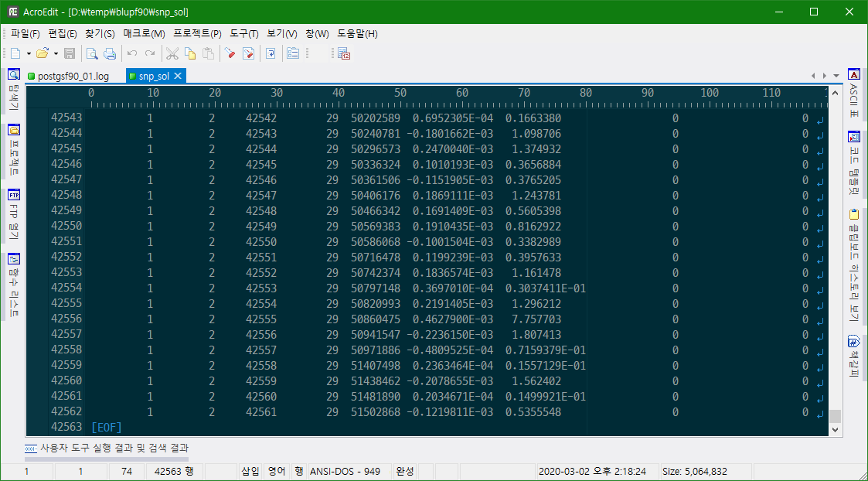Switch to the postgsf90_01.log tab
Screen dimensions: 868x481
tap(68, 76)
